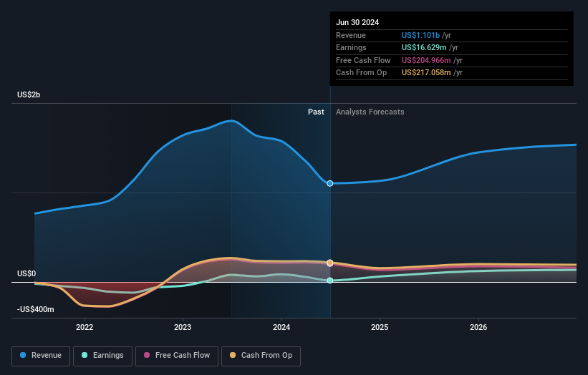Image resolution: width=588 pixels, height=375 pixels.
Task: Click the Revenue row label in tooltip
Action: [351, 35]
